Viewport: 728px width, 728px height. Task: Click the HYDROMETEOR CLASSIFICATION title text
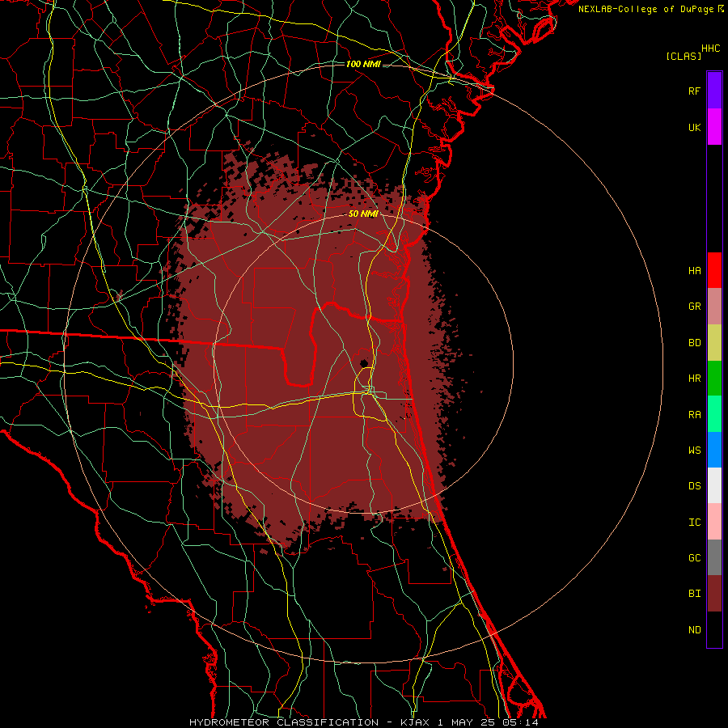(x=284, y=722)
